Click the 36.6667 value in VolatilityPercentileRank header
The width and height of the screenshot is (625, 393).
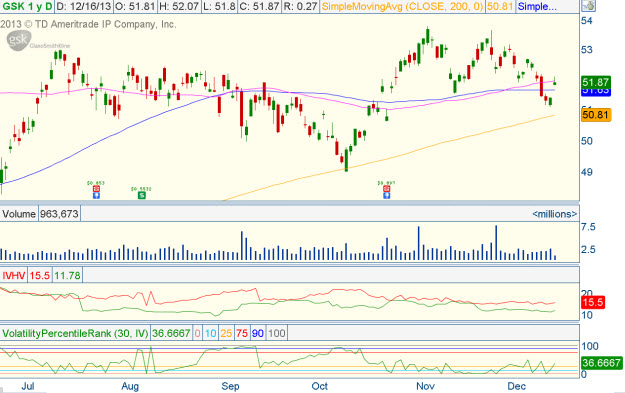171,333
